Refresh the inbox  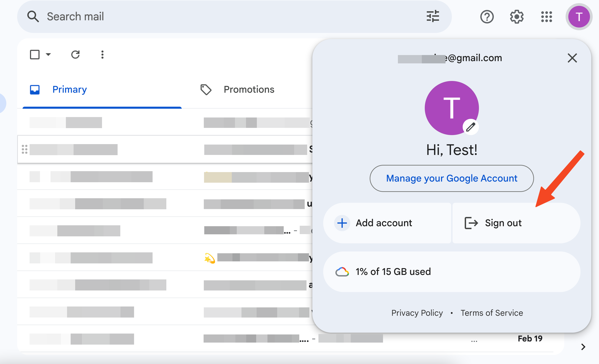(75, 54)
